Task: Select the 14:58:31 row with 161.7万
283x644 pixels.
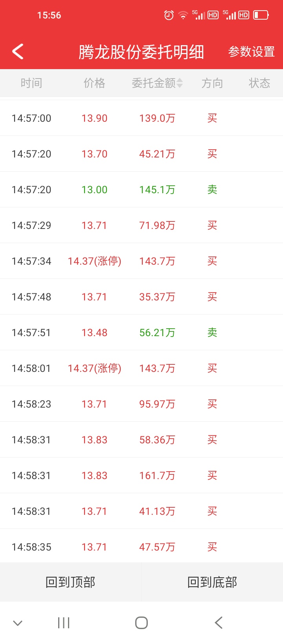Action: (141, 476)
